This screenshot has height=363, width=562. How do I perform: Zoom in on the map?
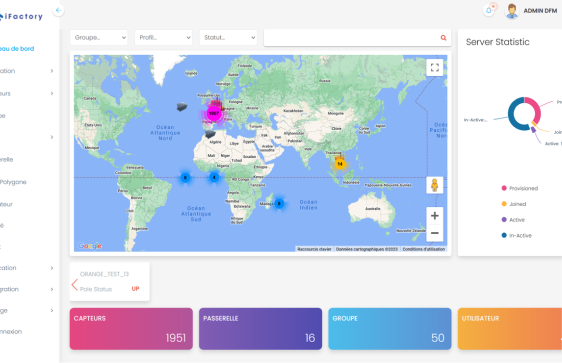pos(435,216)
